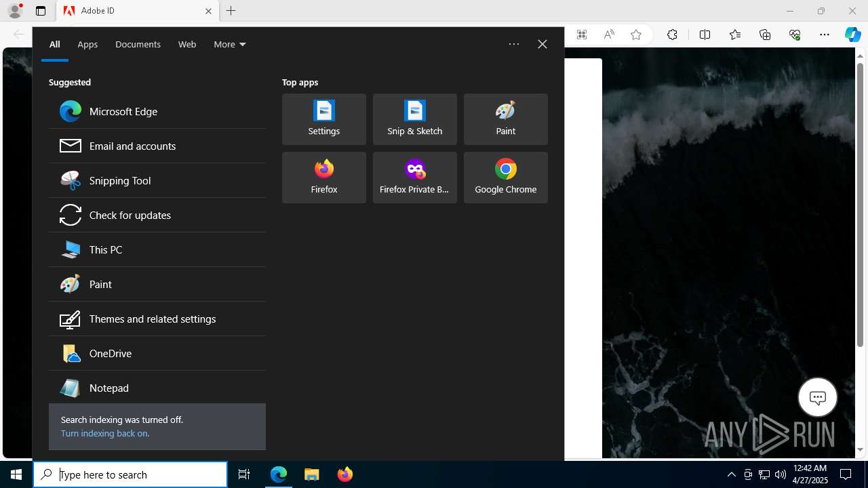Launch Google Chrome from Top apps
This screenshot has height=488, width=868.
point(506,178)
